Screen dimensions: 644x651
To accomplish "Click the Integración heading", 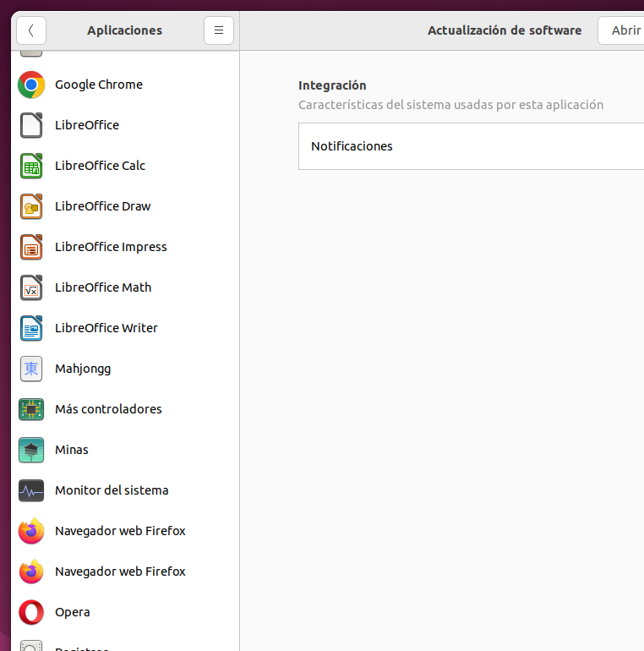I will (332, 85).
